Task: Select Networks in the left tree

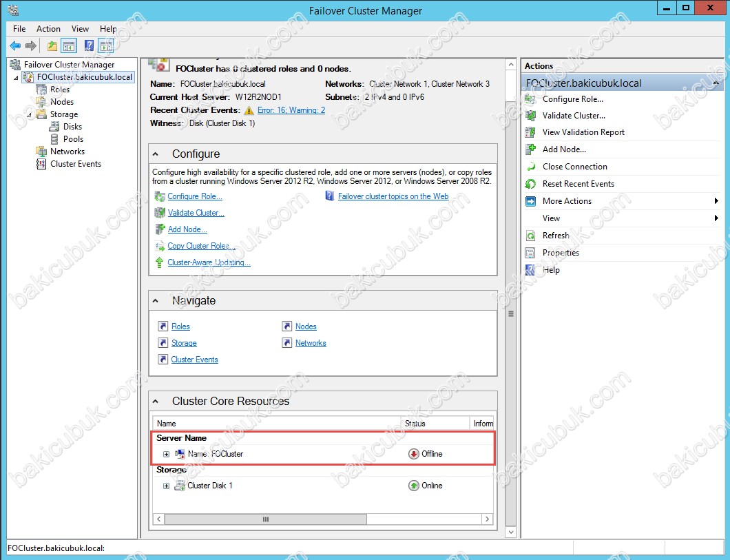Action: 67,152
